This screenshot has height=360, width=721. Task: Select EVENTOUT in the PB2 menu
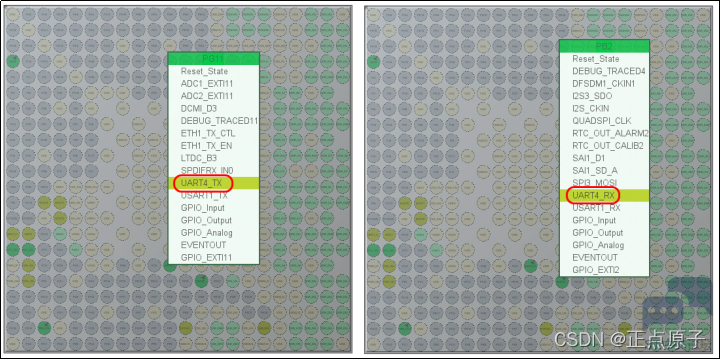604,257
